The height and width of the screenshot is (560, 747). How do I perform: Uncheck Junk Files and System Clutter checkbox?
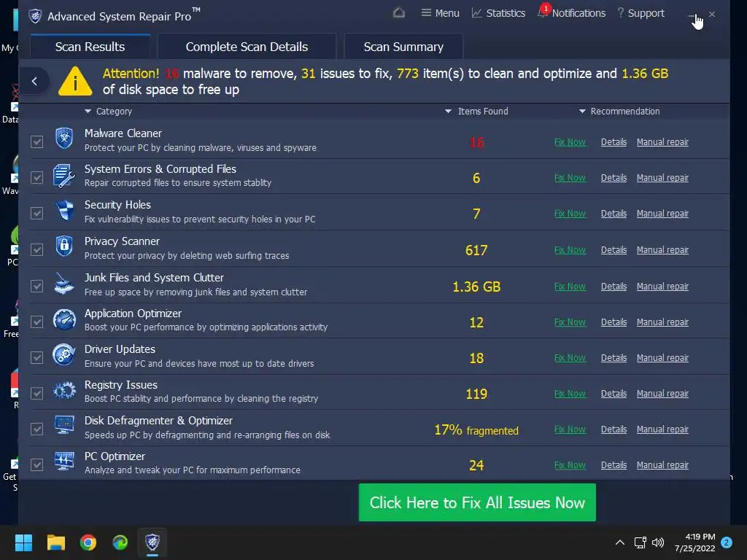coord(36,286)
